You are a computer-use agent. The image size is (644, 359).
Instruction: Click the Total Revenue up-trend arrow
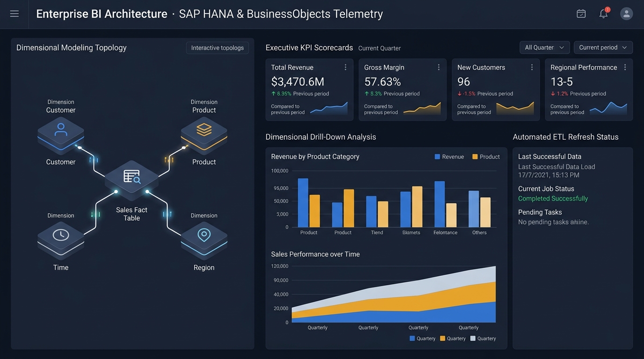[273, 93]
